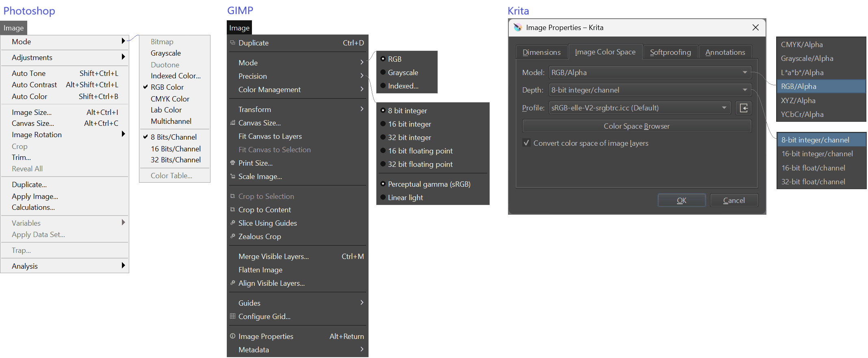Expand Photoshop Mode submenu
Screen dimensions: 868x358
click(x=65, y=41)
